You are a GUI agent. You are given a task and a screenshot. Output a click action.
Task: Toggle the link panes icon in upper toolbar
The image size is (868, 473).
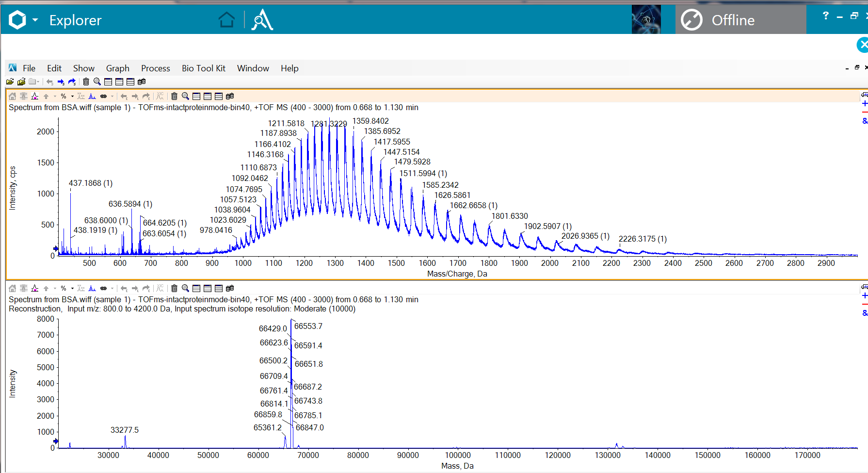103,97
